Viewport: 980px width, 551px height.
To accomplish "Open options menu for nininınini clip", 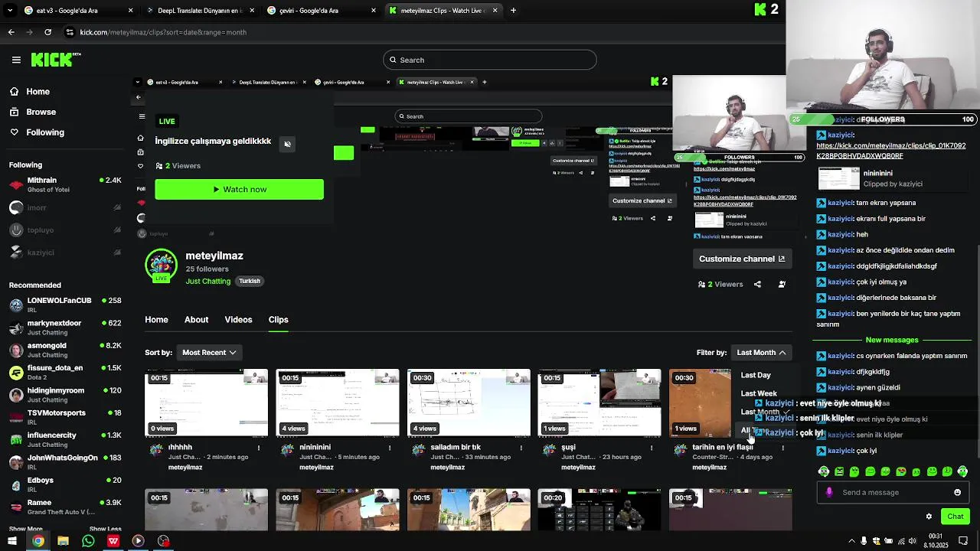I will point(390,448).
